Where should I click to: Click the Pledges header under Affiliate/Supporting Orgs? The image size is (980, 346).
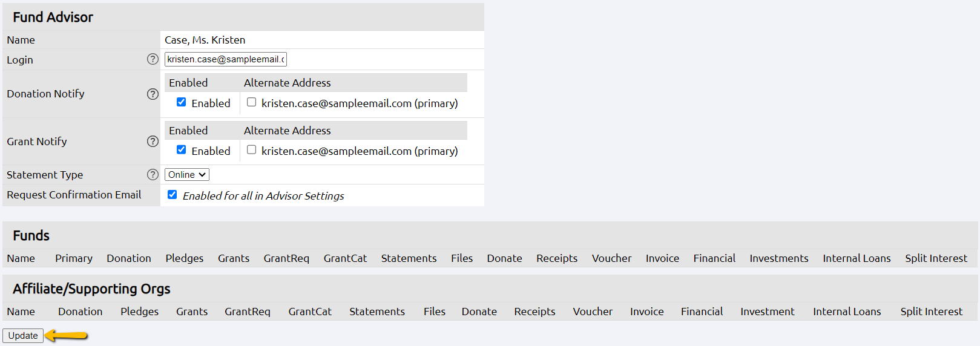pyautogui.click(x=139, y=312)
